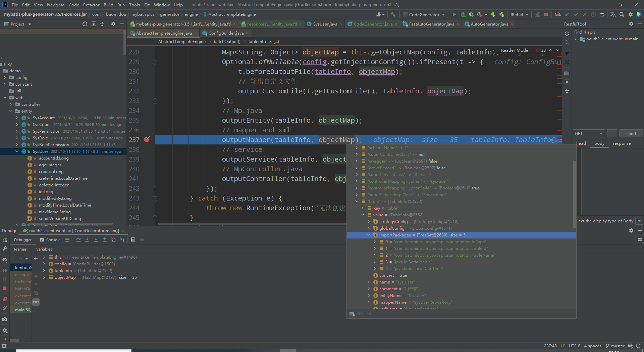This screenshot has height=352, width=644.
Task: Open Search Everywhere magnifier icon
Action: (x=622, y=14)
